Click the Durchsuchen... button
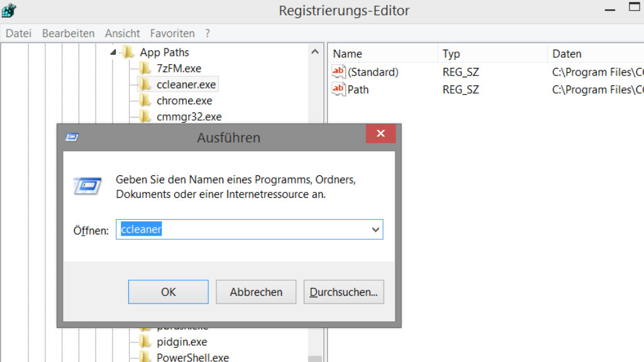 pos(344,292)
